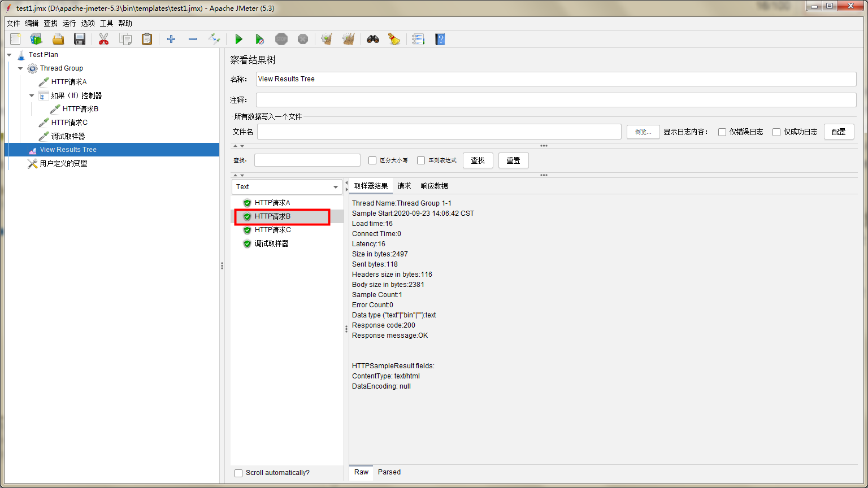Open the 编辑 menu
The image size is (868, 488).
pos(32,23)
